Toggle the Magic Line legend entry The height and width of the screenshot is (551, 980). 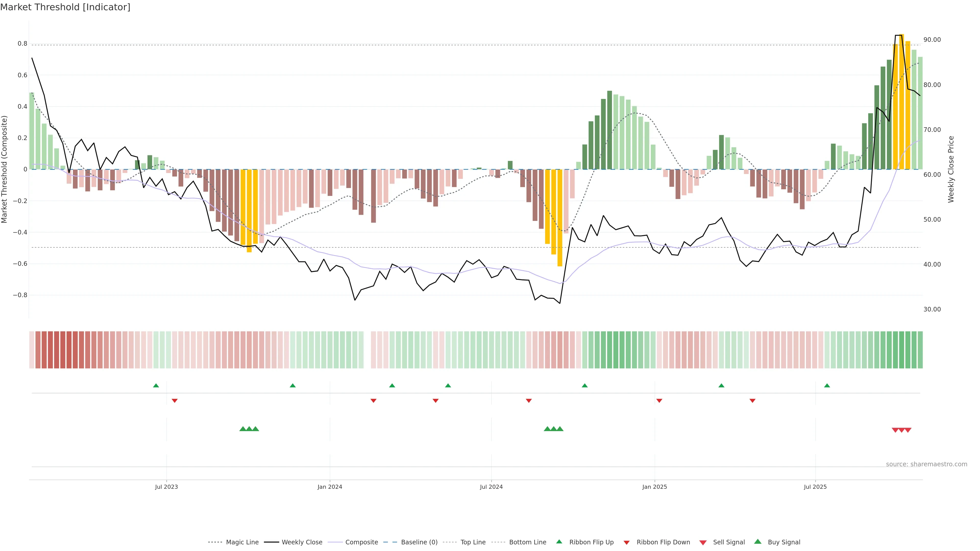[x=242, y=542]
